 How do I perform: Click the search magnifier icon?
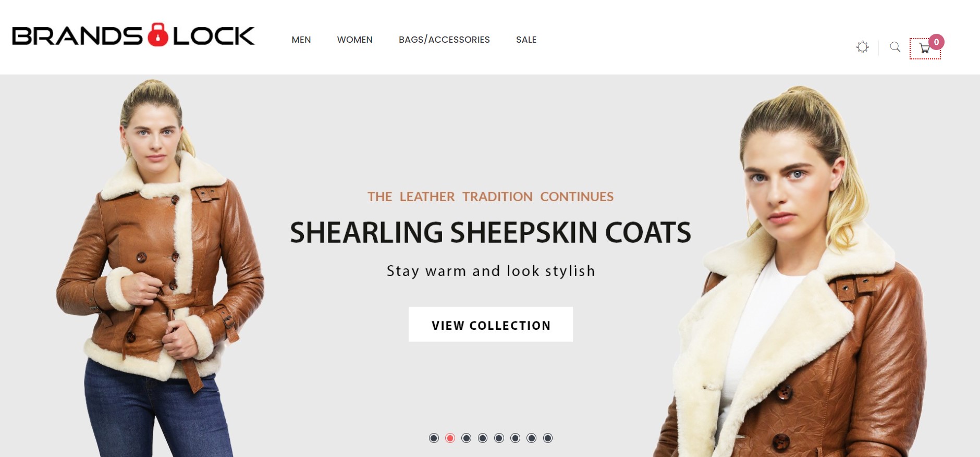pos(895,47)
